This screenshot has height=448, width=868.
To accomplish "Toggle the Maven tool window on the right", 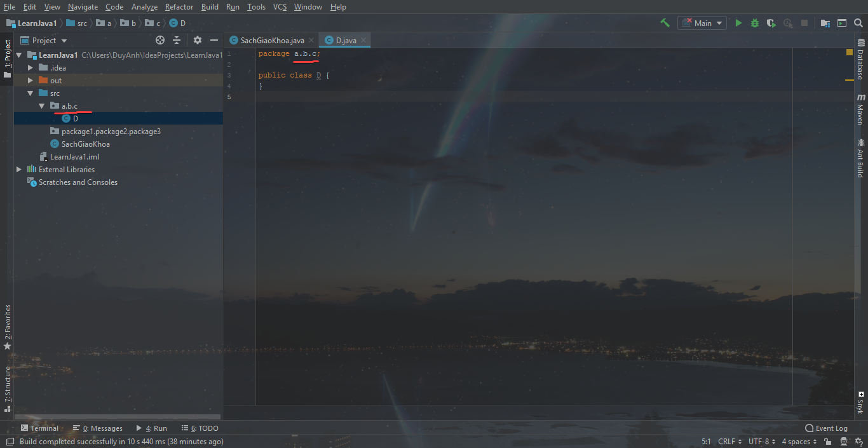I will [861, 109].
